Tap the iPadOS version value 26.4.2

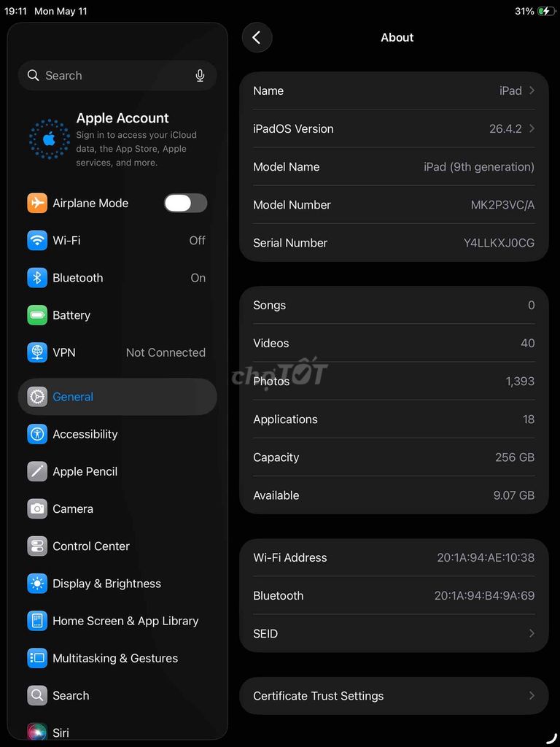coord(505,128)
